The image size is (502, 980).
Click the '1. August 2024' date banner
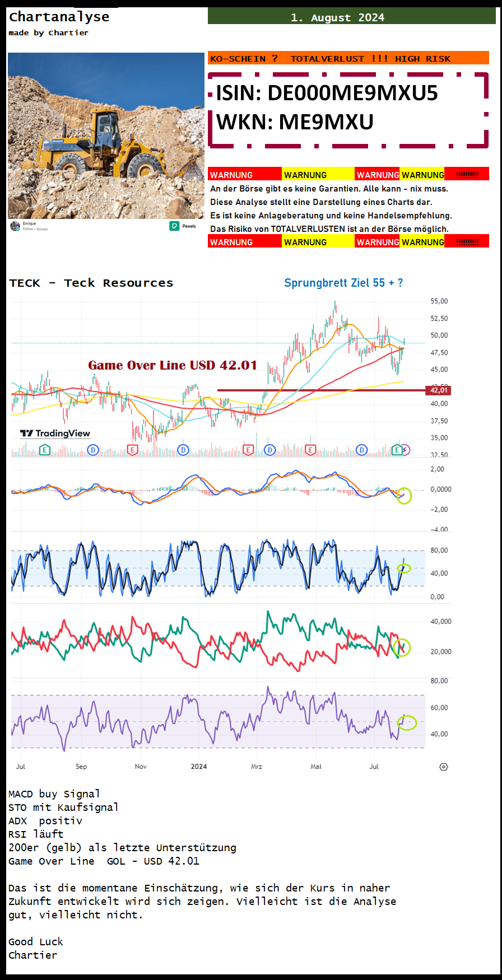(x=352, y=16)
